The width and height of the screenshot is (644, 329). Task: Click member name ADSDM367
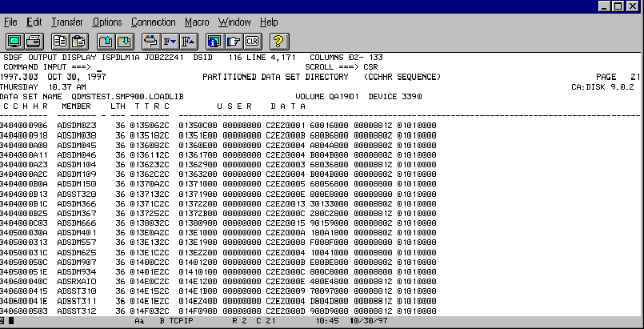tap(77, 214)
